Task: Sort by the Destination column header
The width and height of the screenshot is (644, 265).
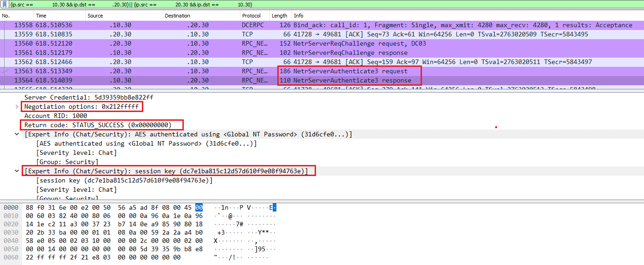Action: 177,16
